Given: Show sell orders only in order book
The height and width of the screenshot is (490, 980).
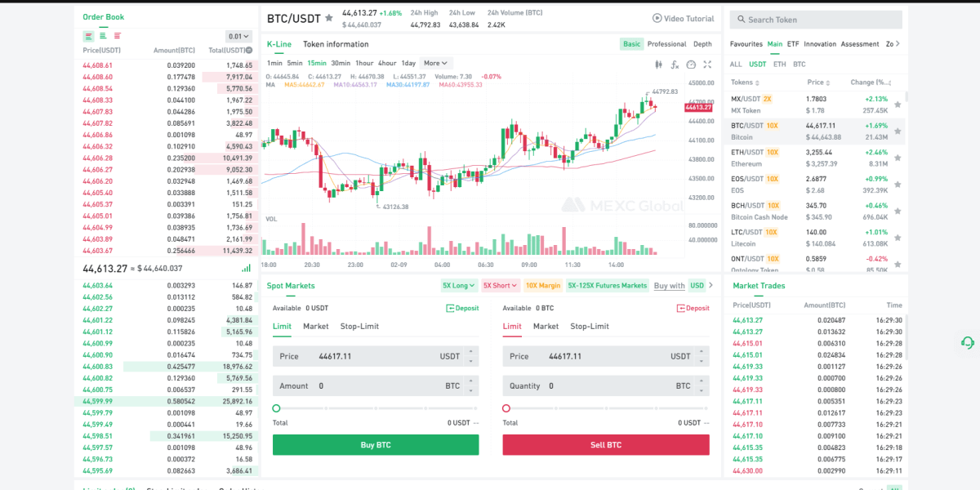Looking at the screenshot, I should [x=118, y=36].
